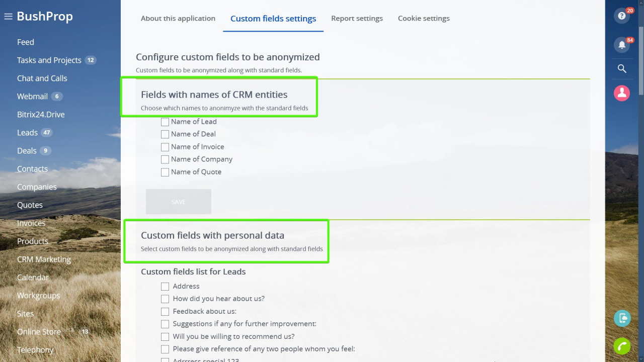644x362 pixels.
Task: Open the notifications bell icon
Action: pos(622,45)
